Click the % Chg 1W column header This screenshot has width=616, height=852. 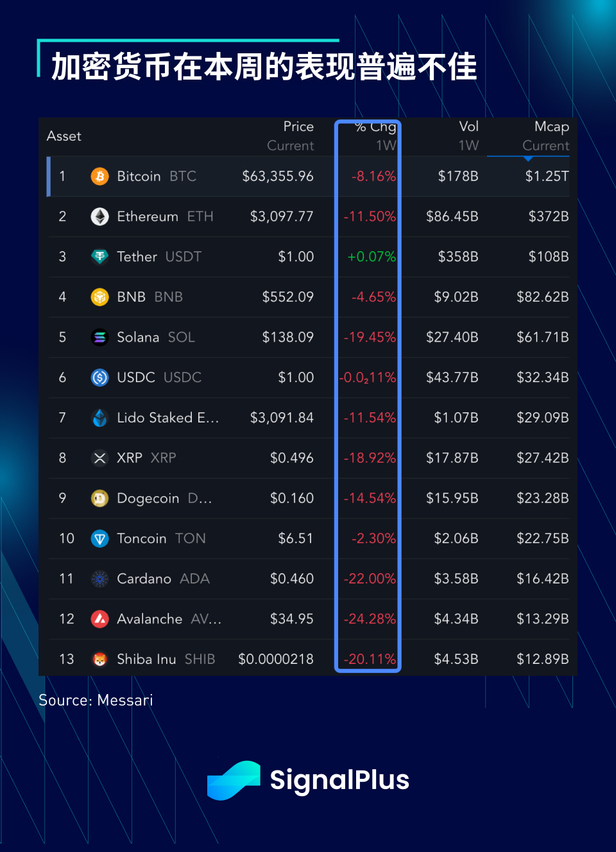coord(377,136)
